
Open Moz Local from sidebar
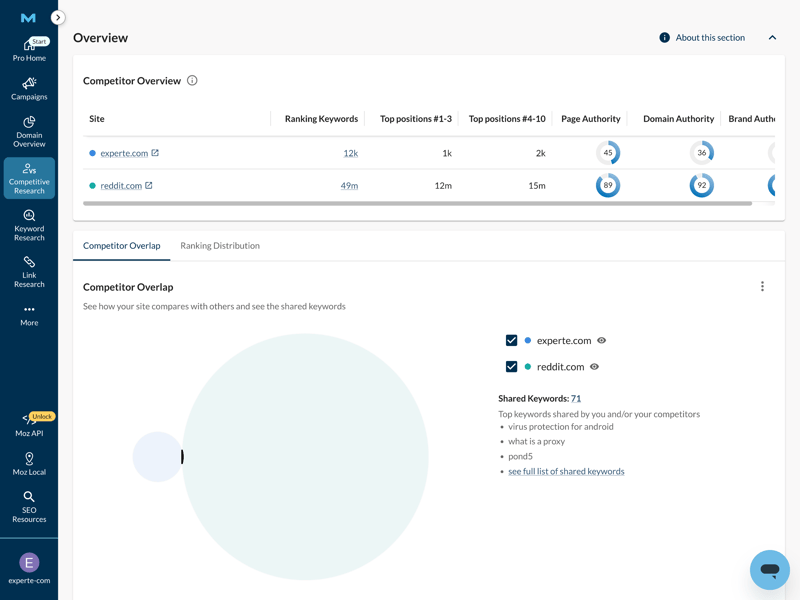(x=29, y=464)
